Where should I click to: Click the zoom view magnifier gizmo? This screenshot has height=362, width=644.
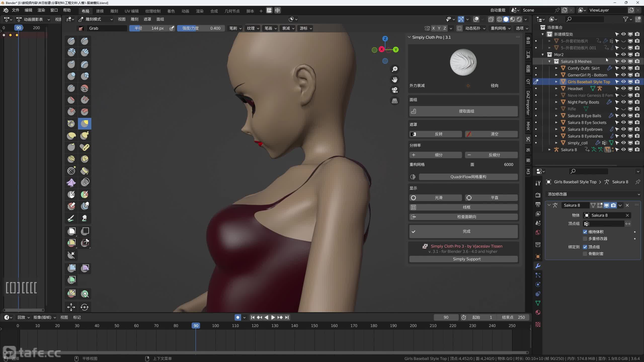tap(395, 69)
